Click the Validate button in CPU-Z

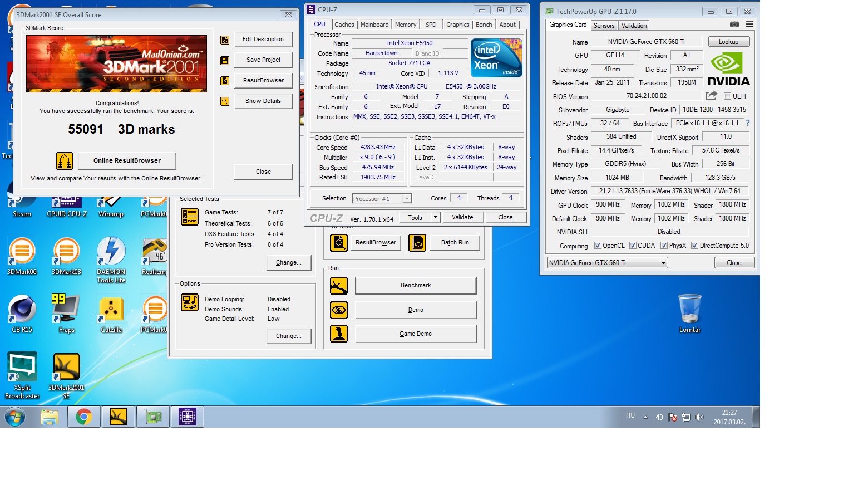click(x=462, y=217)
